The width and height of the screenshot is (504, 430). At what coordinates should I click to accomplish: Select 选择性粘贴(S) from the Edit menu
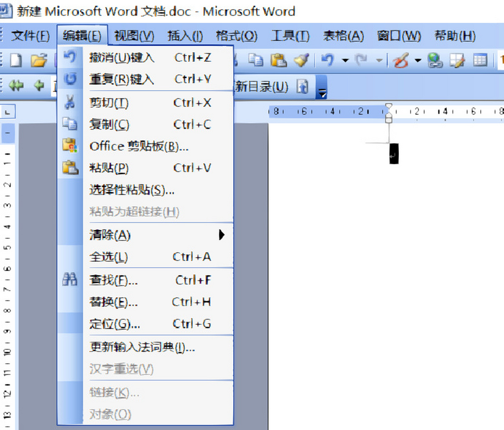click(131, 190)
